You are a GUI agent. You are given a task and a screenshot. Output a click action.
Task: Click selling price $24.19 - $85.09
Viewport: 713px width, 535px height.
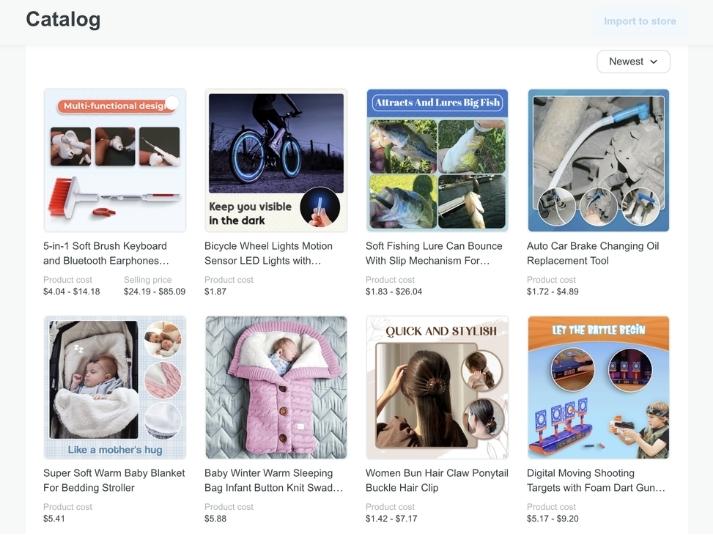click(x=155, y=291)
